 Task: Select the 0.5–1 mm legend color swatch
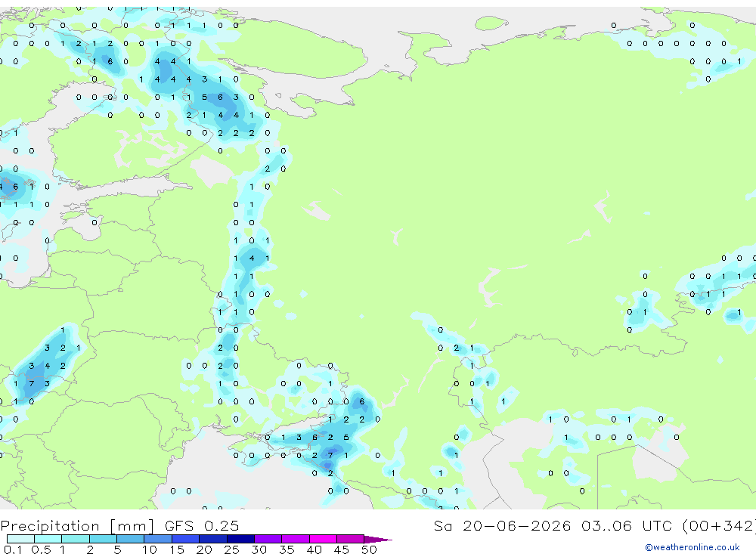click(48, 539)
